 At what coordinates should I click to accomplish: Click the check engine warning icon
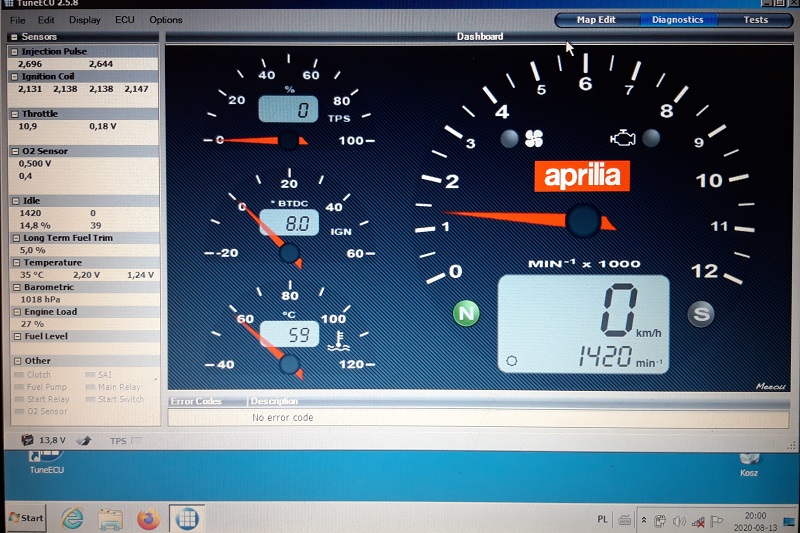pos(623,138)
